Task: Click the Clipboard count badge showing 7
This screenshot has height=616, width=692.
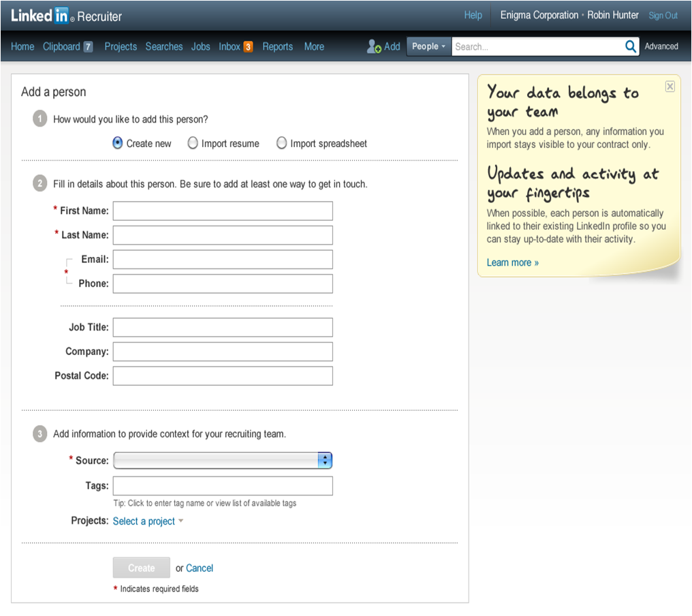Action: pos(88,47)
